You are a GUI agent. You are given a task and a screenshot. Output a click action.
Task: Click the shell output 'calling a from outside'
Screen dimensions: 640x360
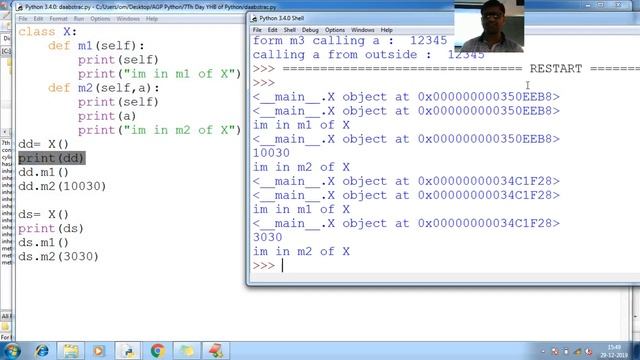[x=335, y=55]
